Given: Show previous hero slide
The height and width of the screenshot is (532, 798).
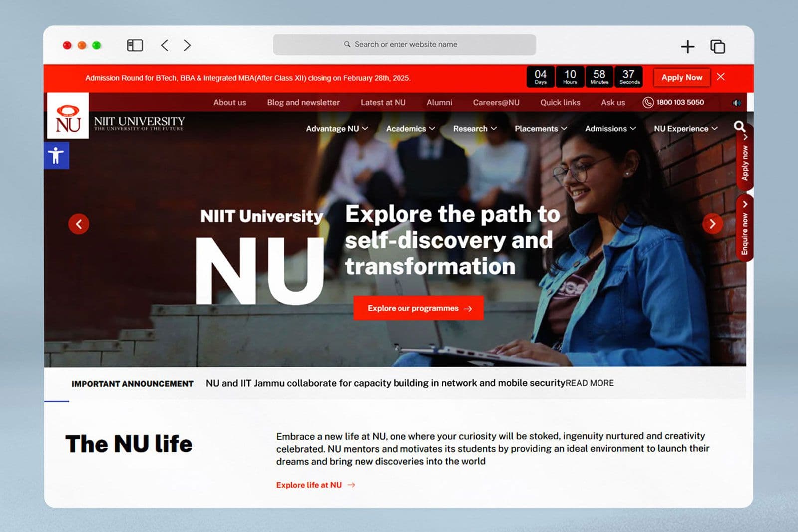Looking at the screenshot, I should tap(79, 224).
